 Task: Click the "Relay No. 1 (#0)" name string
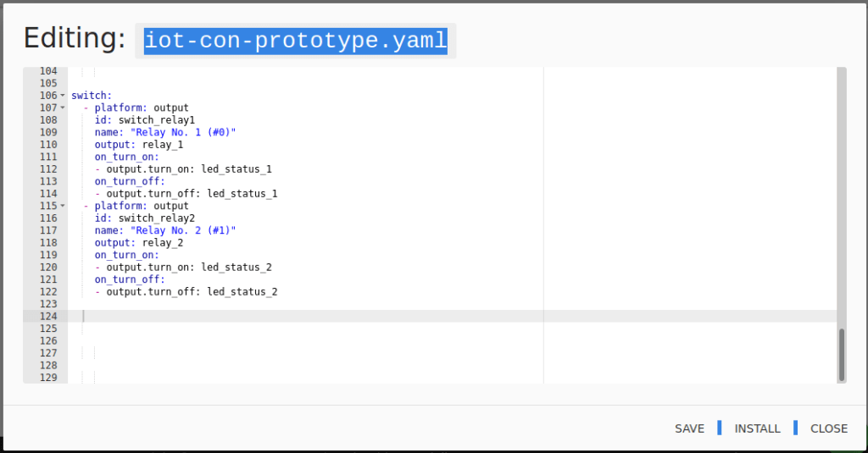click(x=183, y=132)
